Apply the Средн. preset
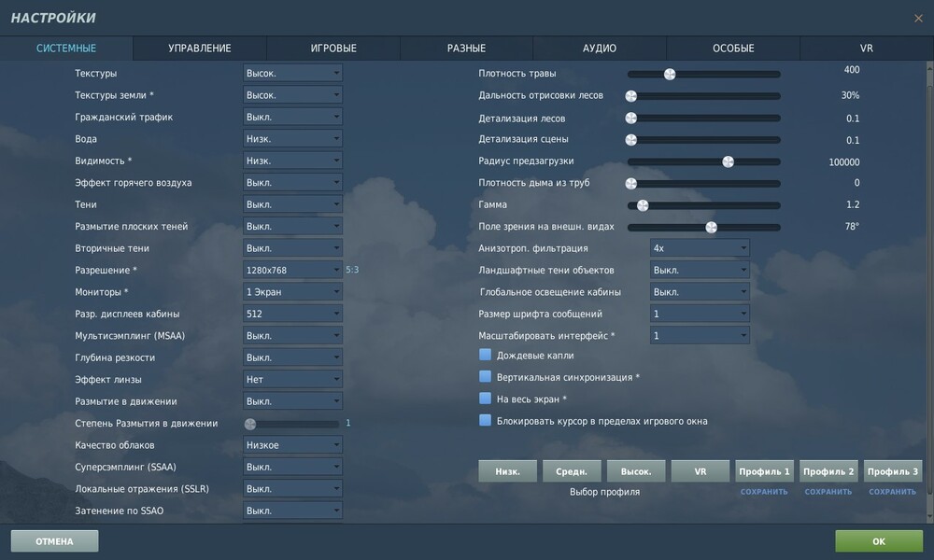The height and width of the screenshot is (560, 934). (572, 471)
